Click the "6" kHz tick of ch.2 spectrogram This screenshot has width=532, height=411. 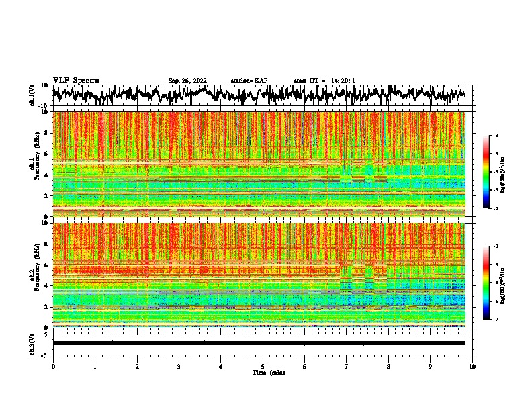tap(47, 265)
